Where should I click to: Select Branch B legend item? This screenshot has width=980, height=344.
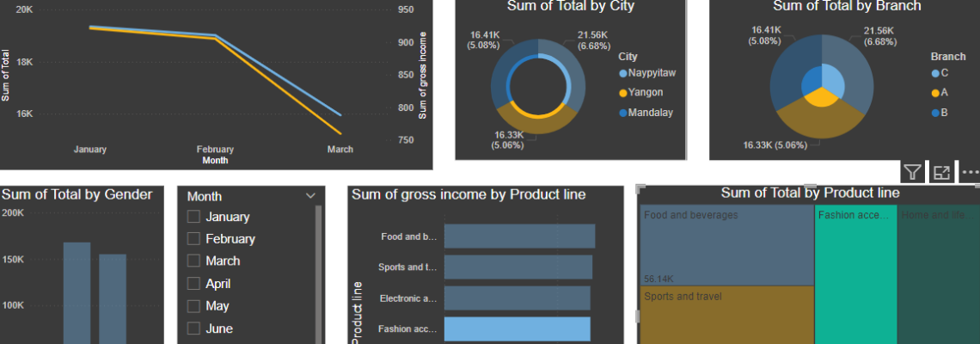tap(940, 114)
